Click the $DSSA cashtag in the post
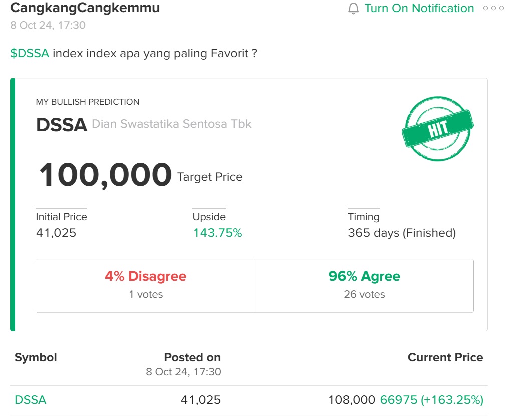Screen dimensions: 515x420 (x=30, y=53)
